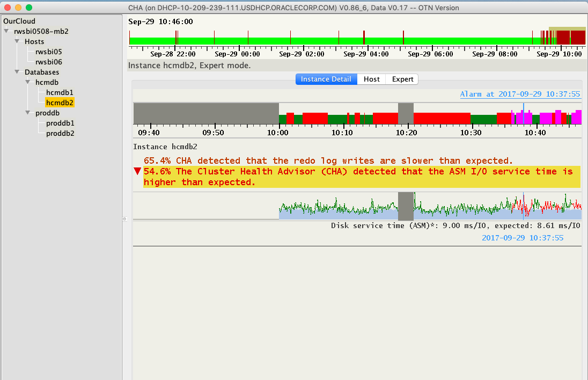Select instance proddb1
This screenshot has height=380, width=588.
[60, 123]
